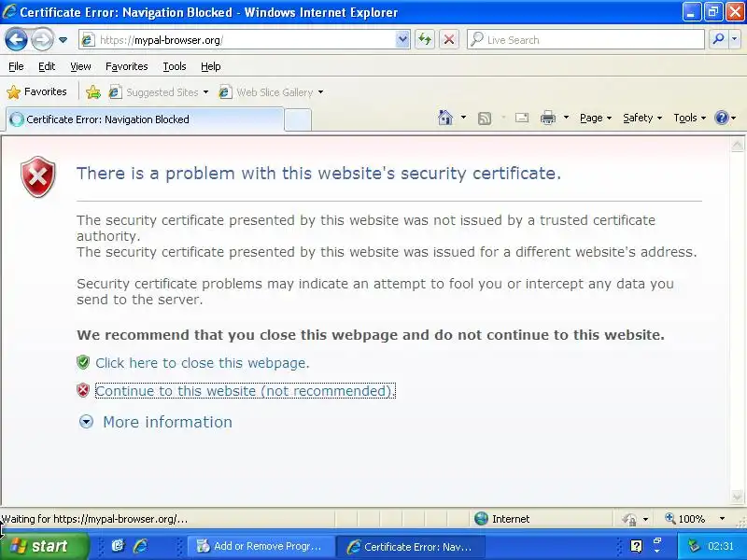The height and width of the screenshot is (560, 747).
Task: Select the Certificate Error tab
Action: 145,119
